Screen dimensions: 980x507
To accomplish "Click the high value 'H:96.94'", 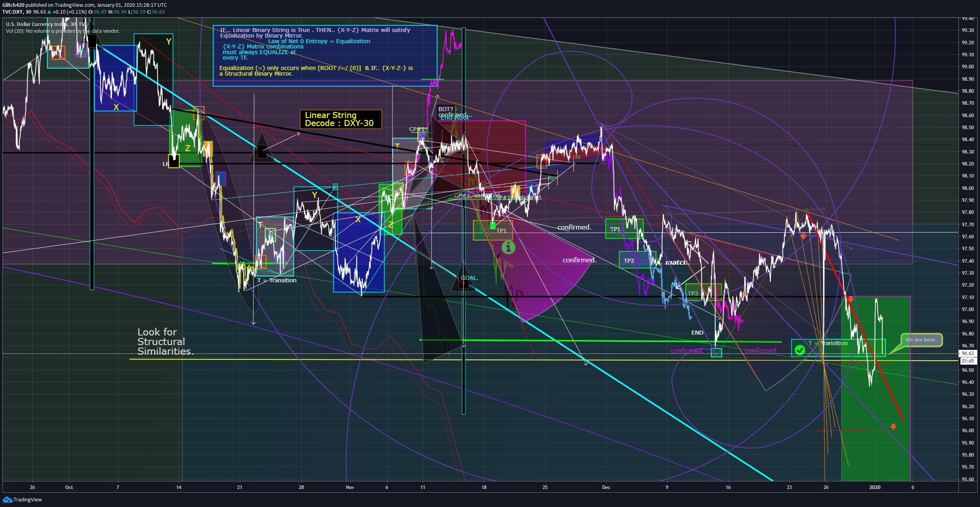I will click(118, 12).
